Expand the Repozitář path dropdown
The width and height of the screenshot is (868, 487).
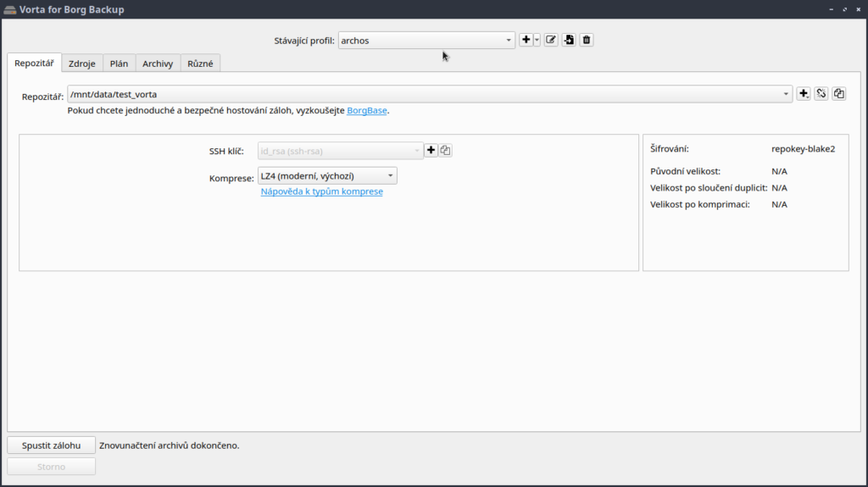[x=787, y=94]
